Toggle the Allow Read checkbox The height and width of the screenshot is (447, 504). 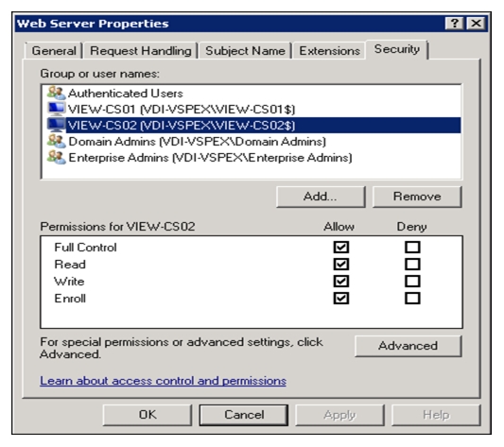pos(341,265)
